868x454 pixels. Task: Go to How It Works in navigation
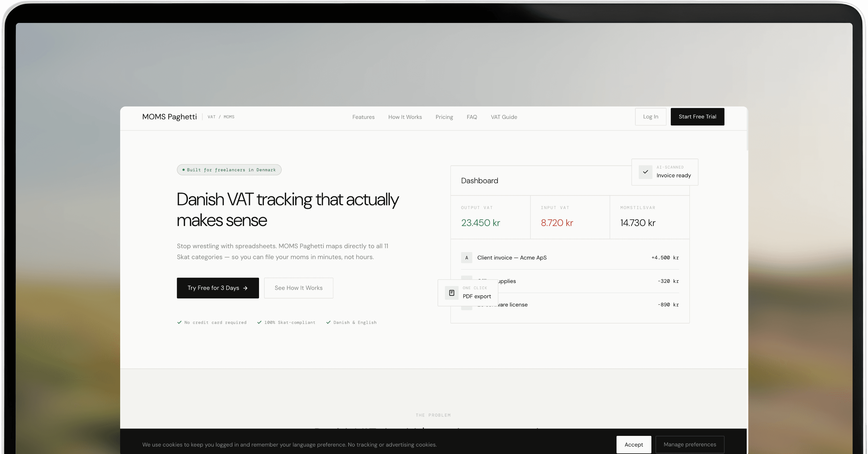click(405, 117)
